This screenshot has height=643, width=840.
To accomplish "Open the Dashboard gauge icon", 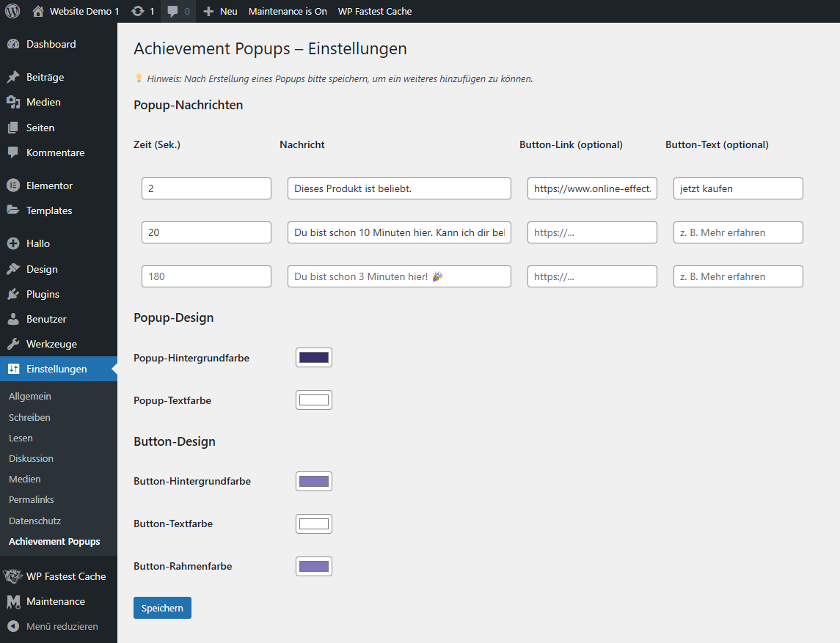I will tap(13, 44).
